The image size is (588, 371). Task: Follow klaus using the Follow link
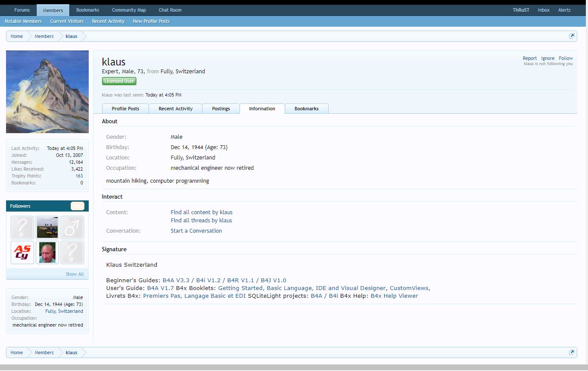566,58
